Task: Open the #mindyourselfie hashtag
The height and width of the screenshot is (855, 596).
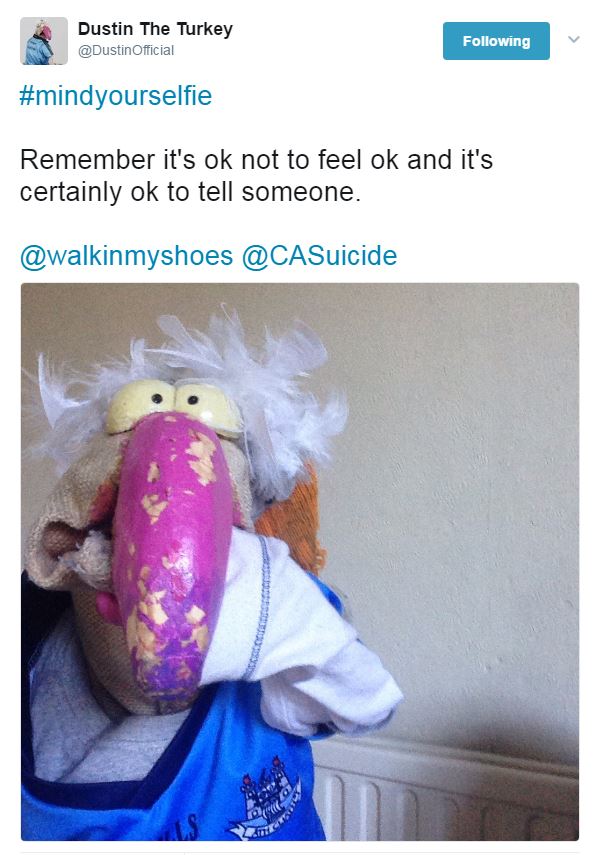Action: tap(116, 96)
